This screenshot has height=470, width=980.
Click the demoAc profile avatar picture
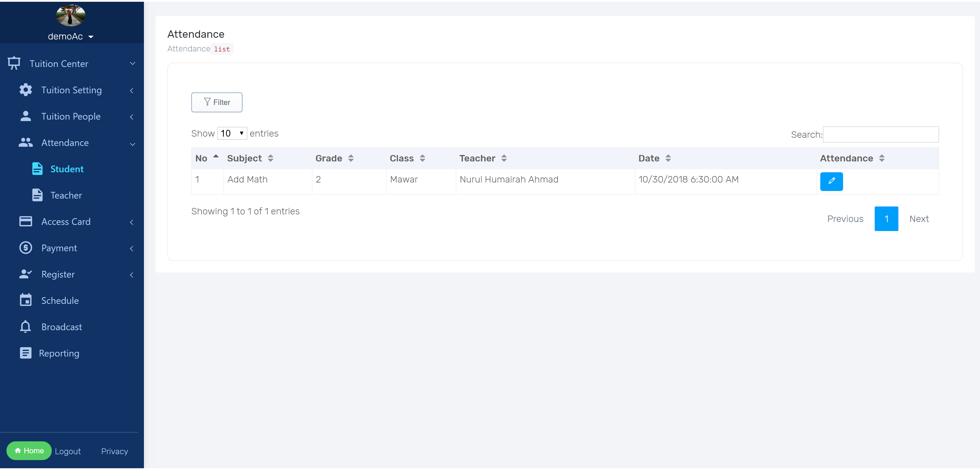click(71, 15)
